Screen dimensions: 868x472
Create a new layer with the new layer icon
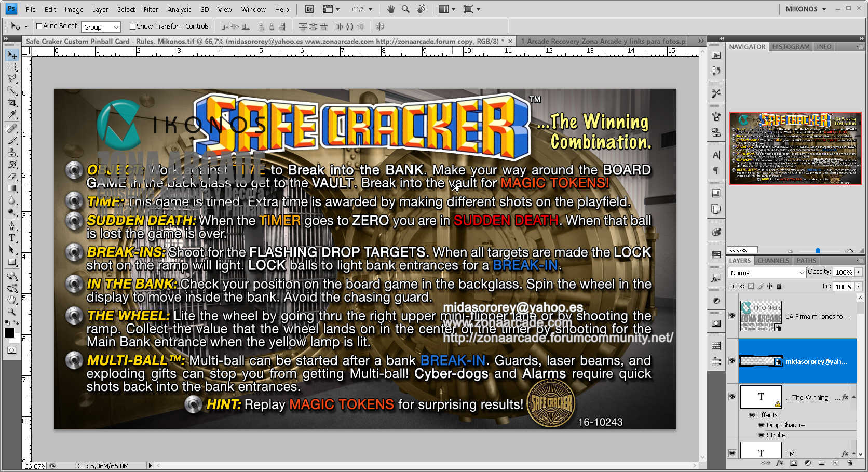[x=836, y=464]
